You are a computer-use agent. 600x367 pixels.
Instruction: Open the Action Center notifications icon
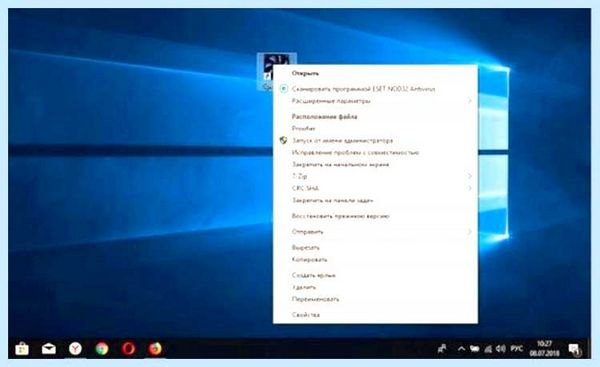click(x=574, y=349)
